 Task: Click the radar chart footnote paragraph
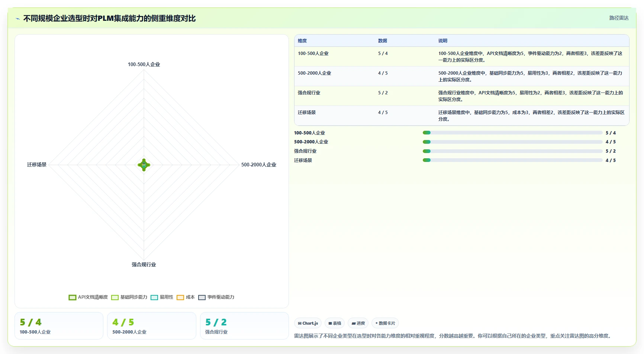pyautogui.click(x=453, y=336)
